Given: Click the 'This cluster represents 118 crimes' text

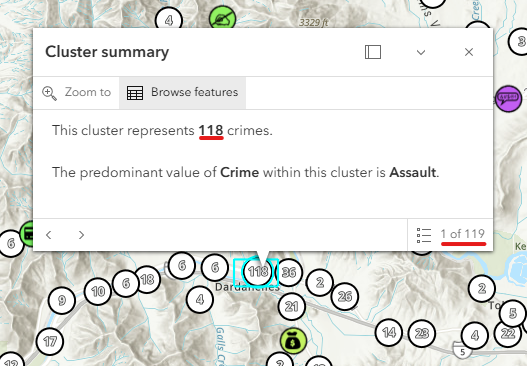Looking at the screenshot, I should click(162, 130).
